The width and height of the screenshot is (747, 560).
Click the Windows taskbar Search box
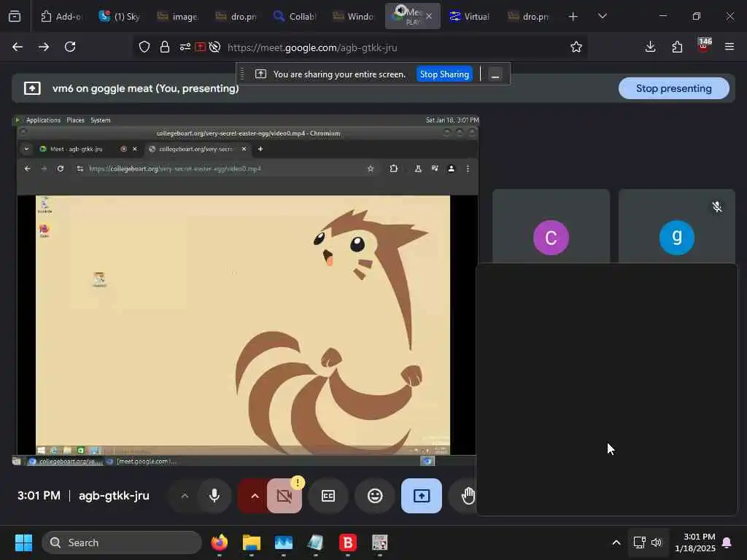click(122, 542)
